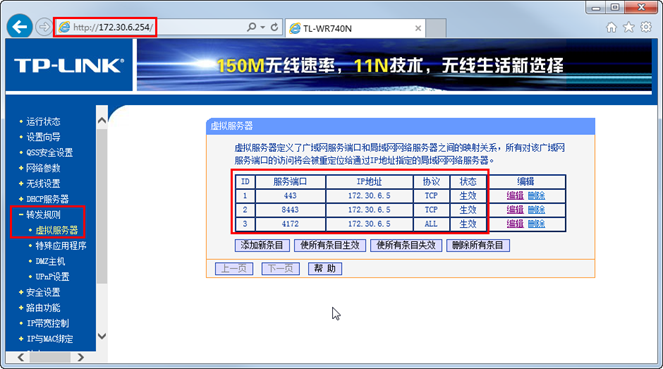Open 设置向导 in sidebar
Screen dimensions: 663x369
[43, 137]
